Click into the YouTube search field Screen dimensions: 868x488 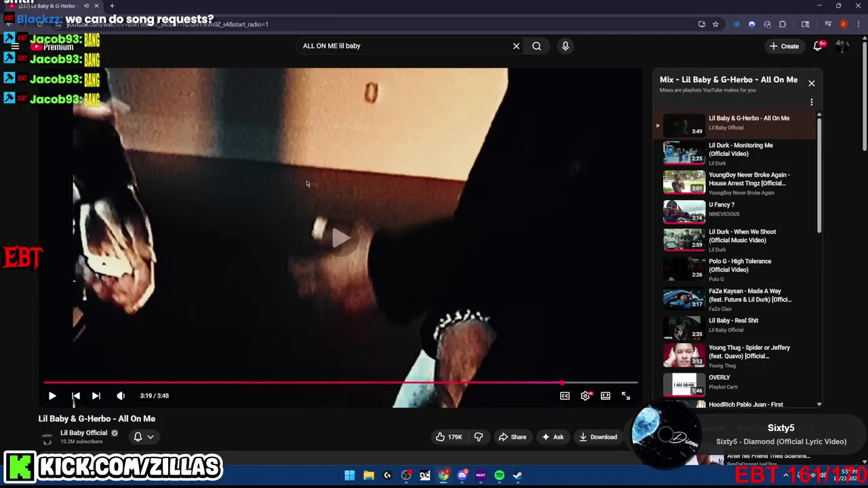coord(403,46)
